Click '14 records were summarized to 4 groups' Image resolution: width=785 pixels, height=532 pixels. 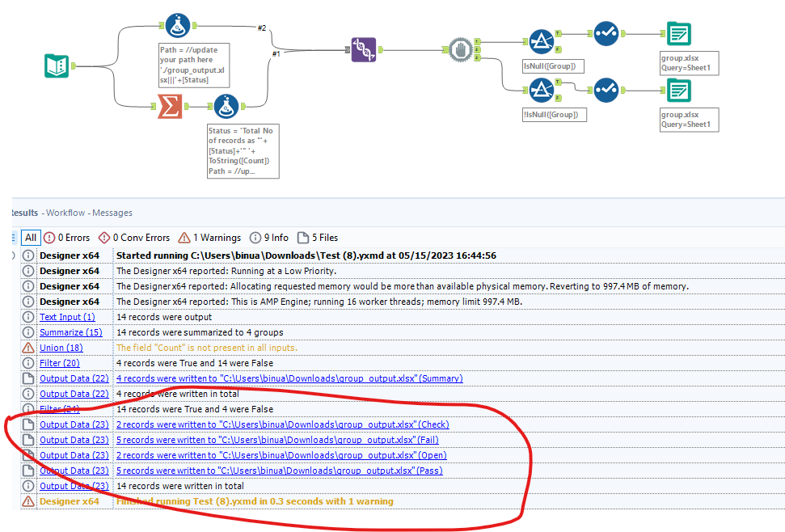[200, 332]
